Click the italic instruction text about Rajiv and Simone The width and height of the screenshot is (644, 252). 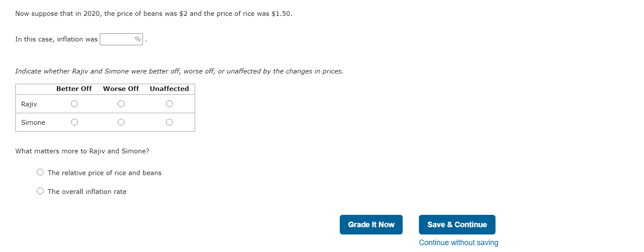tap(180, 71)
